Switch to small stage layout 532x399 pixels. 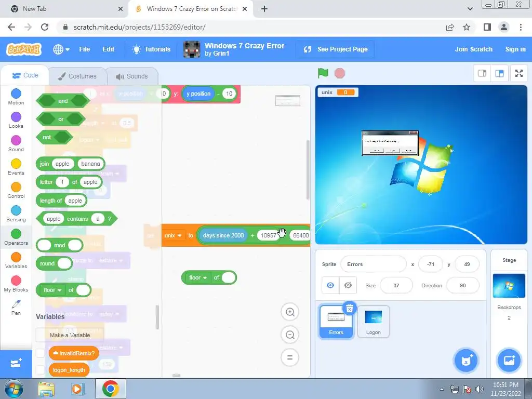point(482,73)
